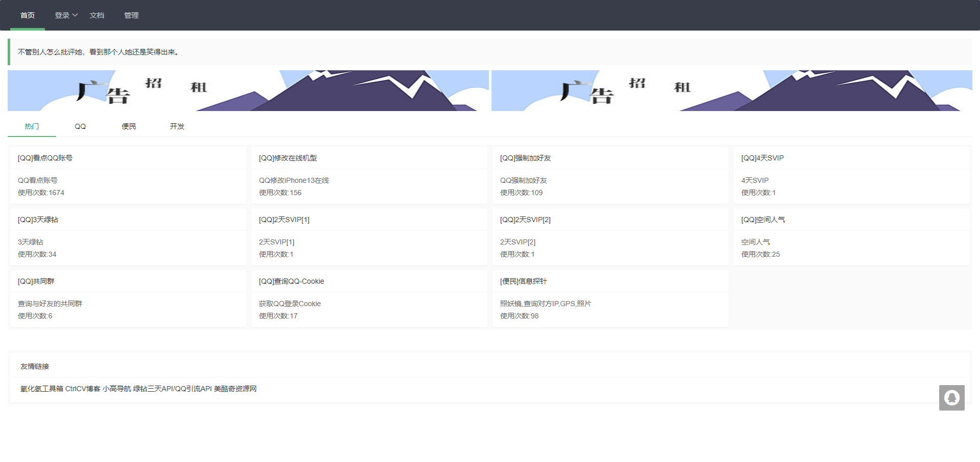Open the [QQ]修改在线机型 tool card
Image resolution: width=980 pixels, height=462 pixels.
(368, 175)
